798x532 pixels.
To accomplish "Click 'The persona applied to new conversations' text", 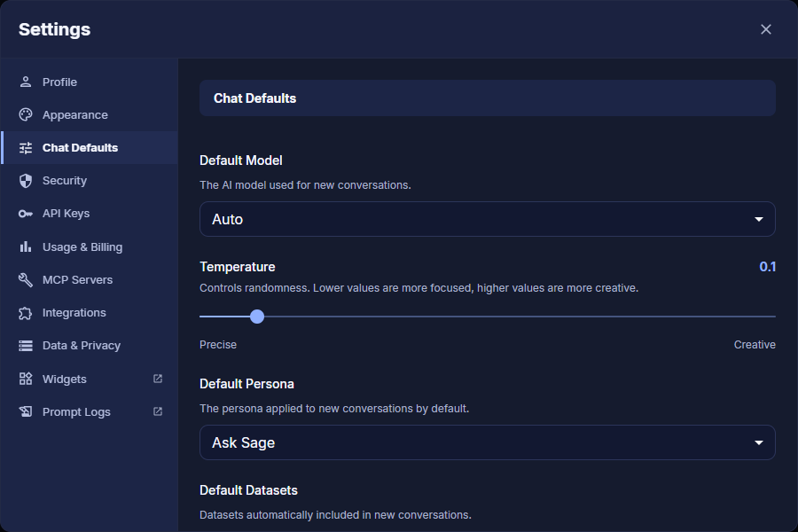I will point(334,409).
